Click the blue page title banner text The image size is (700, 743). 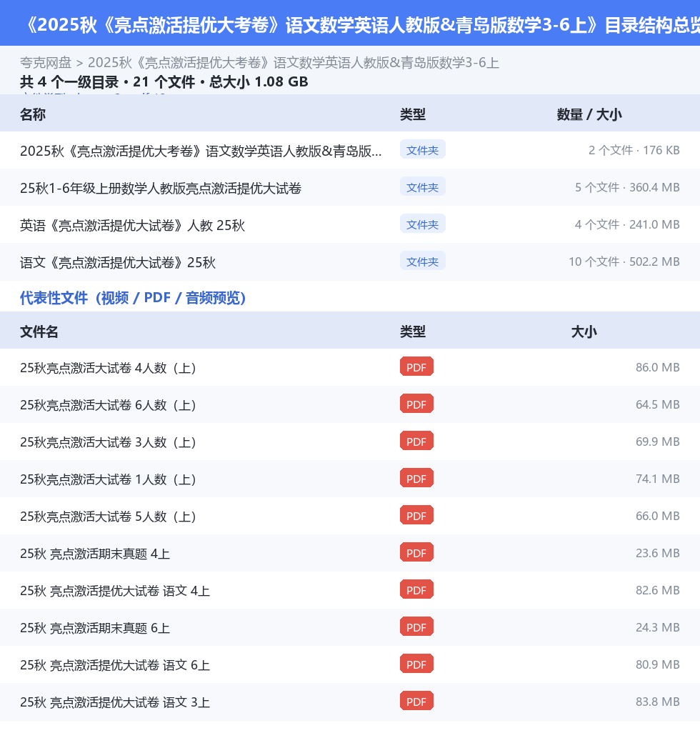pos(360,24)
